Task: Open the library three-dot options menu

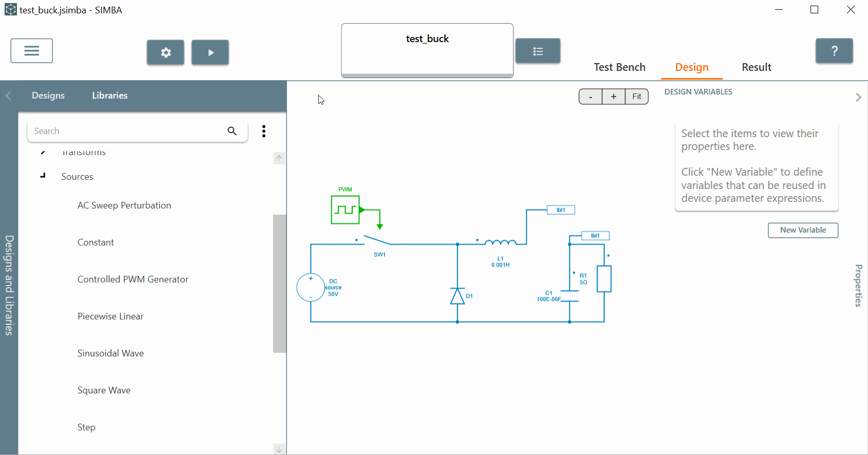Action: [x=264, y=131]
